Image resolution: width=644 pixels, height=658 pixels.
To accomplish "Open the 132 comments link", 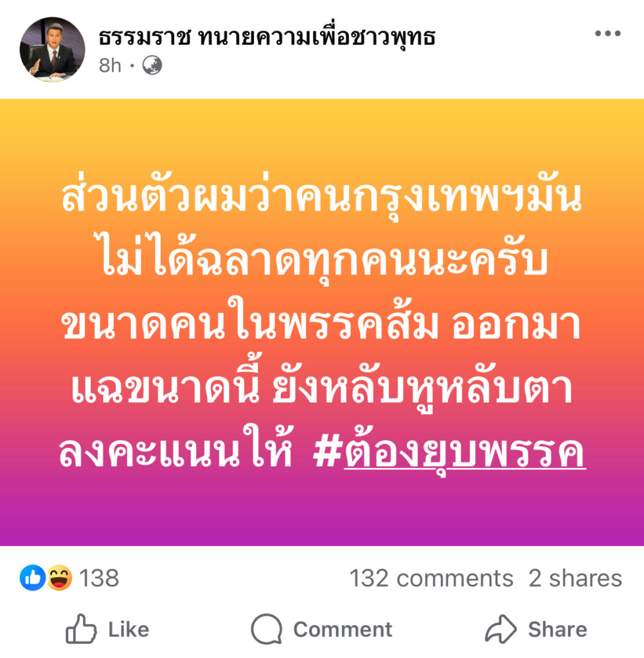I will pyautogui.click(x=431, y=578).
